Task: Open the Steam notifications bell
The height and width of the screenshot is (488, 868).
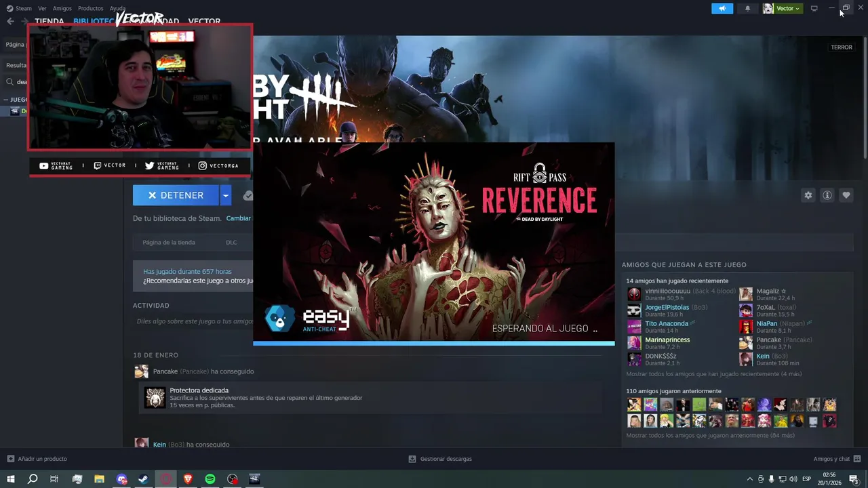Action: [x=748, y=8]
